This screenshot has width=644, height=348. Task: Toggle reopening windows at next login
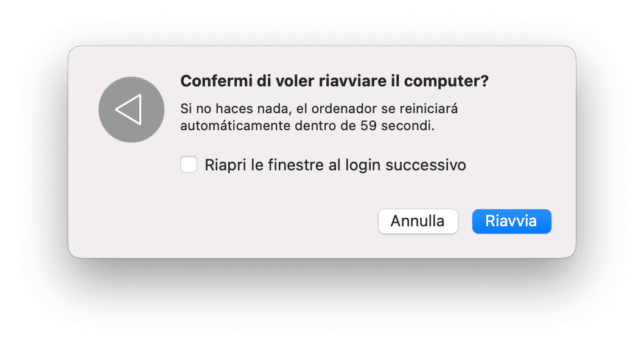click(189, 164)
